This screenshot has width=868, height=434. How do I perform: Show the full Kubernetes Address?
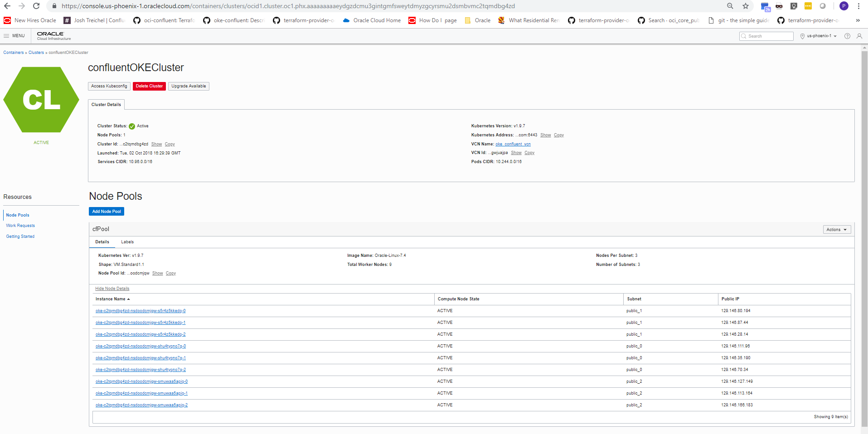pos(546,135)
